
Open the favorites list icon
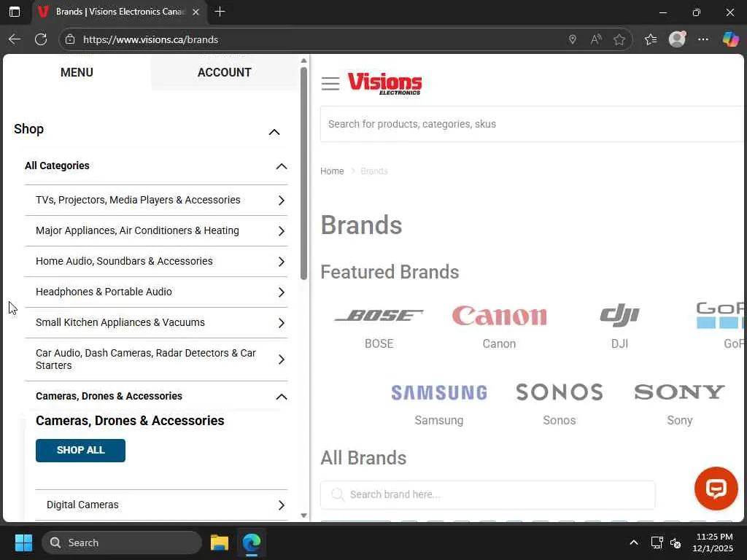[x=651, y=39]
